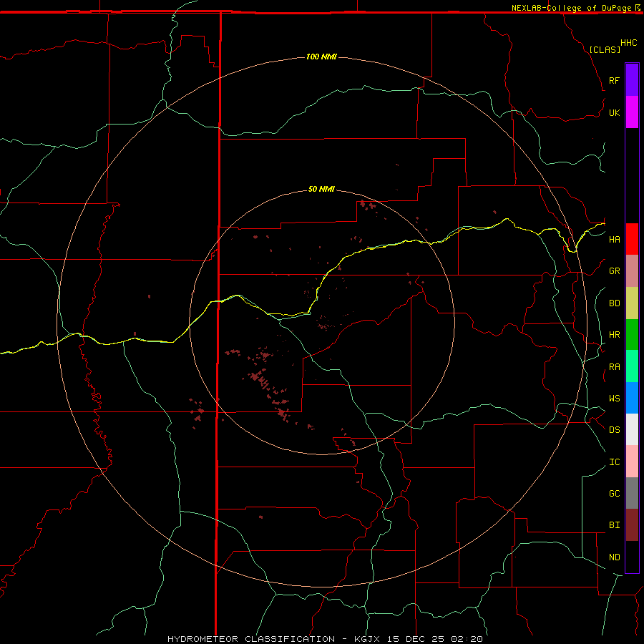Click the mint green RA color swatch
This screenshot has width=644, height=644.
[x=632, y=366]
